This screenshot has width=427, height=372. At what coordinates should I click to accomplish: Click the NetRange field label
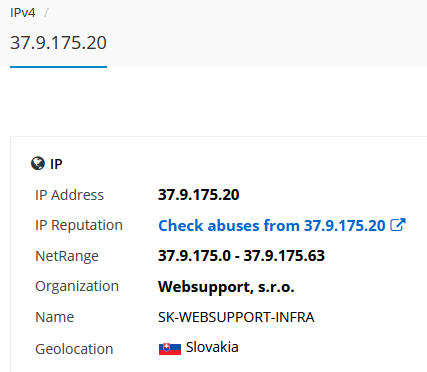tap(67, 256)
